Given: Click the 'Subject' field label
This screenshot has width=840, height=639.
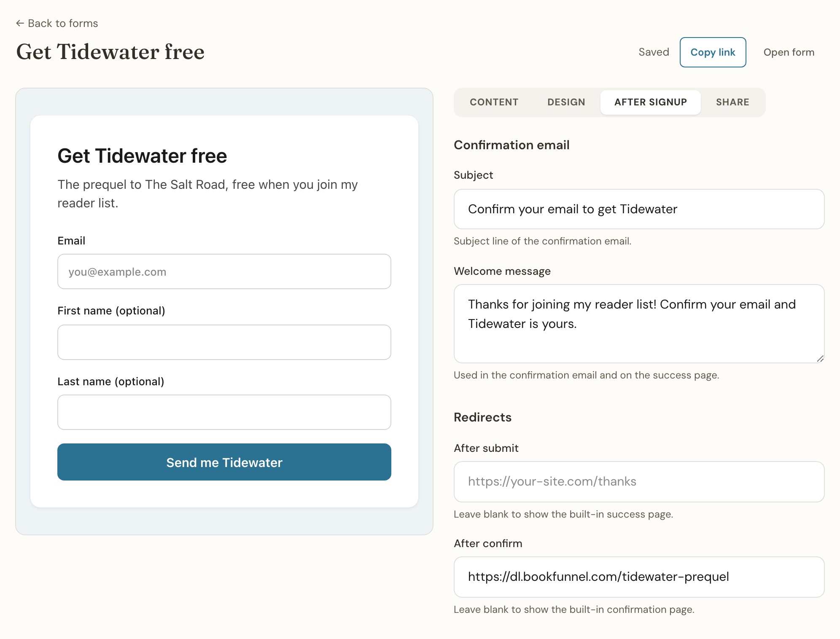Looking at the screenshot, I should point(473,175).
